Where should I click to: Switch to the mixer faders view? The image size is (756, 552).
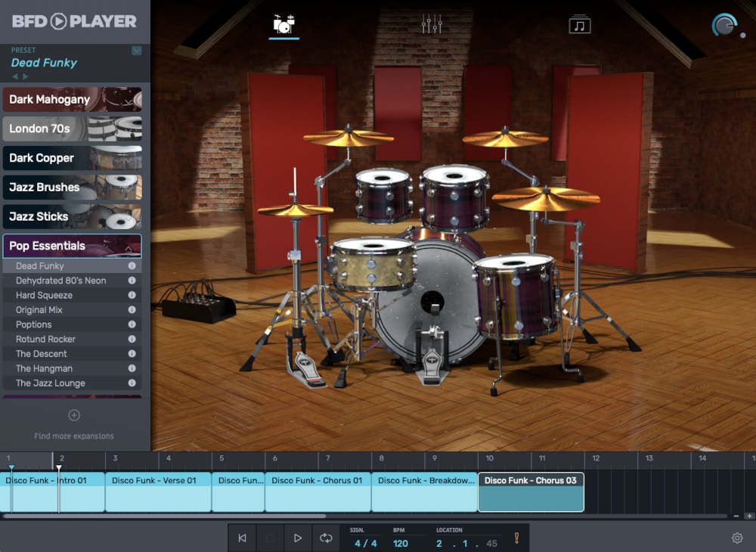432,24
